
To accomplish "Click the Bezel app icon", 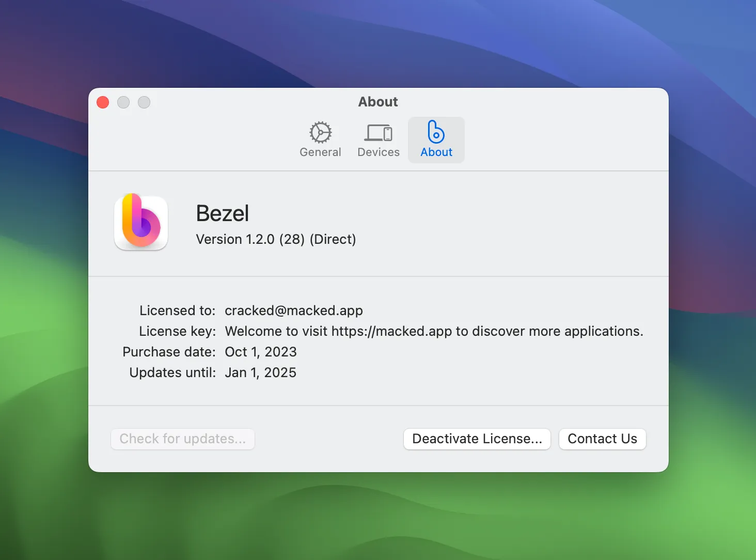I will coord(141,223).
